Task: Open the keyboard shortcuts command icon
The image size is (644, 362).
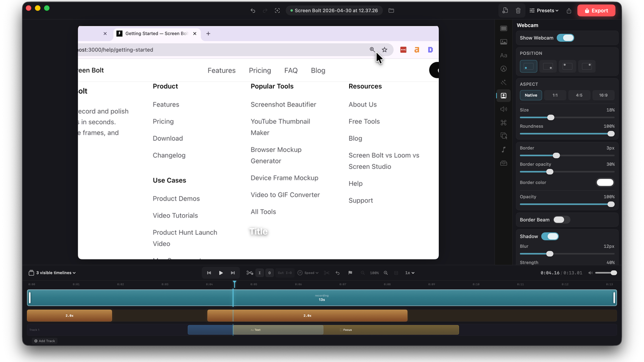Action: coord(504,123)
